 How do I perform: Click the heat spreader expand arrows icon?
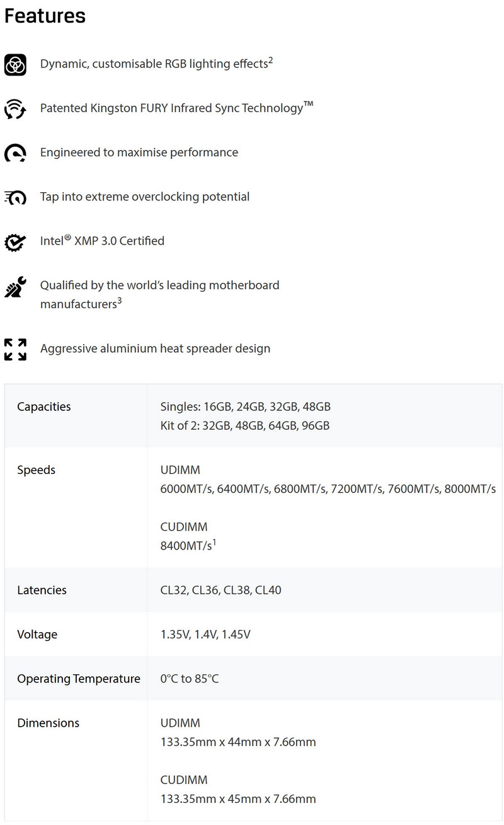15,349
